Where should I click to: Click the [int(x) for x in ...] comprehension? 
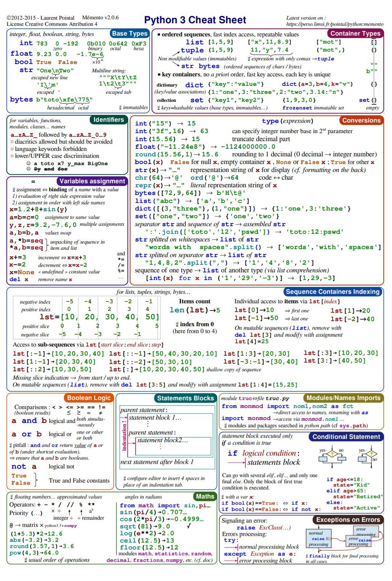pos(240,278)
